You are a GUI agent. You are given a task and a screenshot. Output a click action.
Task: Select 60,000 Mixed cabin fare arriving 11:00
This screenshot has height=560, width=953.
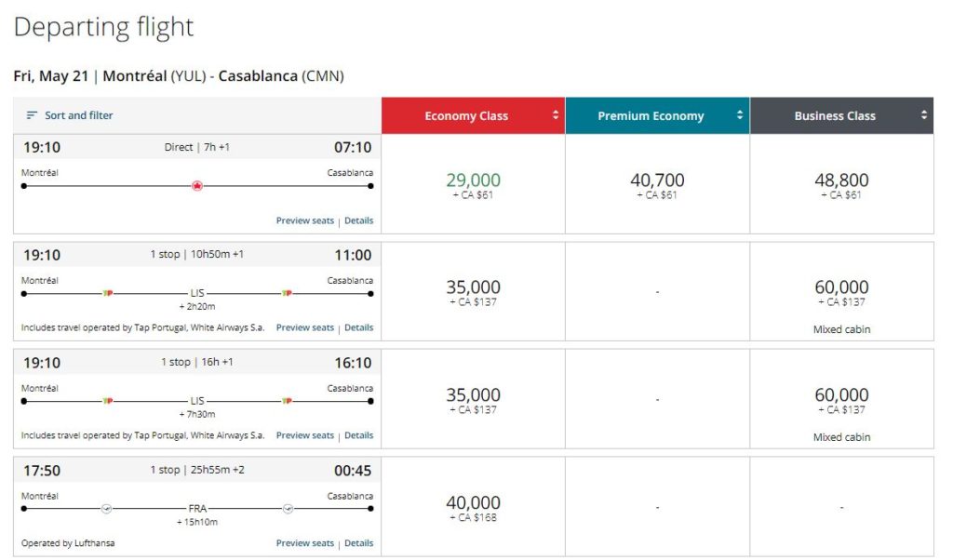[x=841, y=292]
